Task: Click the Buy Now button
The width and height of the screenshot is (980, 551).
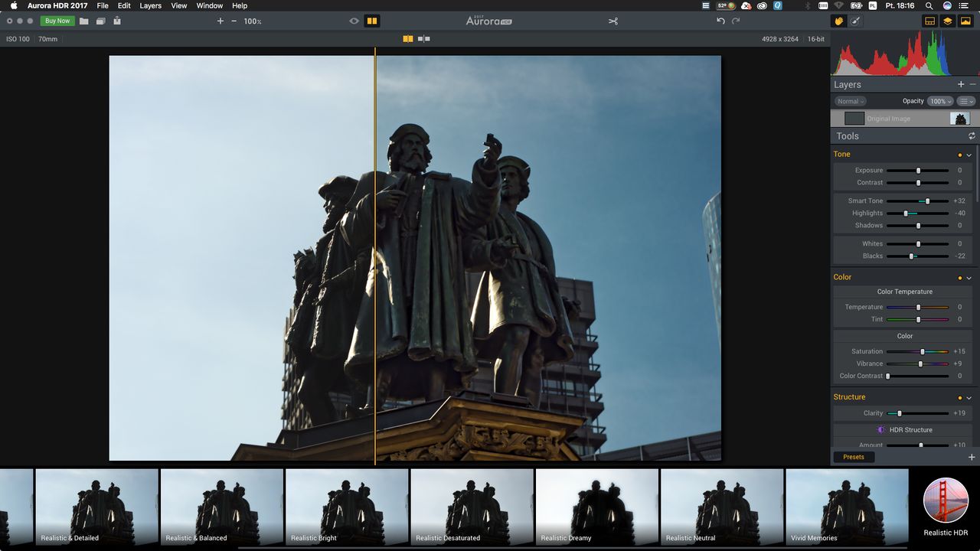Action: tap(57, 21)
